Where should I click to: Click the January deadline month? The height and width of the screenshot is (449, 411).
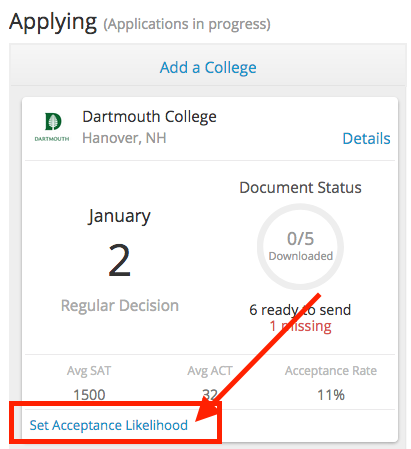click(119, 216)
